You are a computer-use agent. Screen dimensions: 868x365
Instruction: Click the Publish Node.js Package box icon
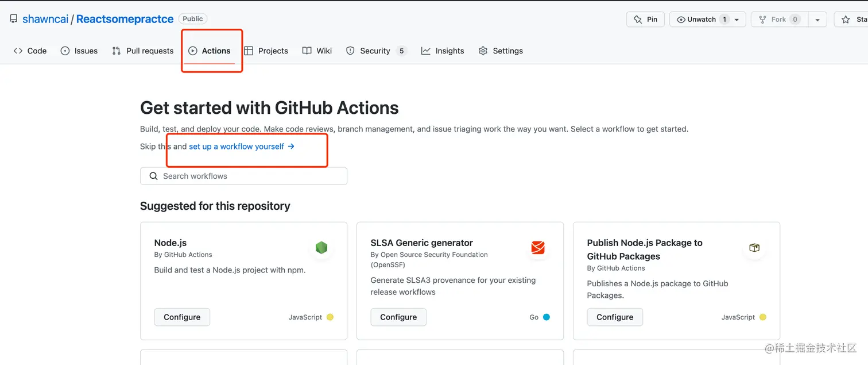coord(754,248)
